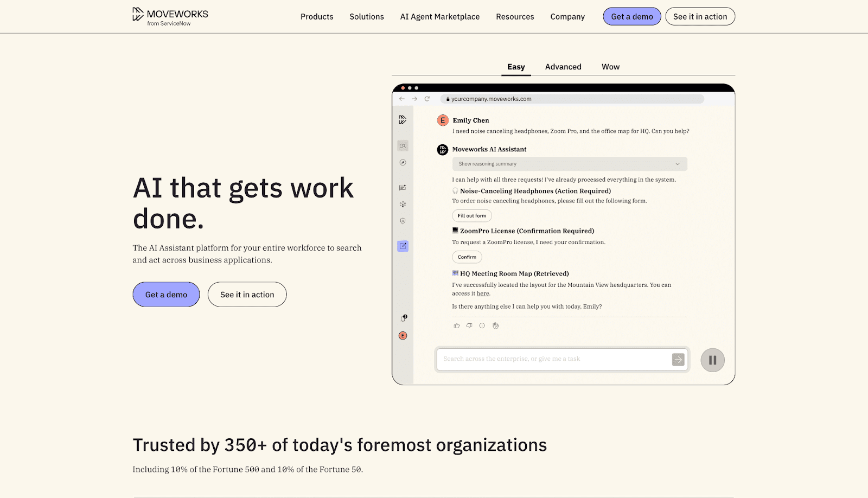This screenshot has height=498, width=868.
Task: Open the 'here' link for HQ map
Action: pyautogui.click(x=483, y=293)
